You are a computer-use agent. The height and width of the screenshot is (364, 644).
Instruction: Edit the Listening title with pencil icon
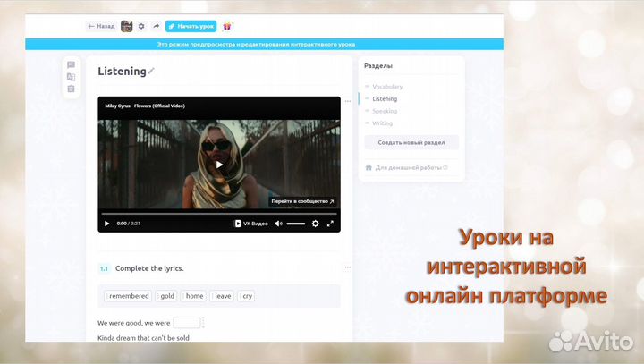tap(151, 71)
